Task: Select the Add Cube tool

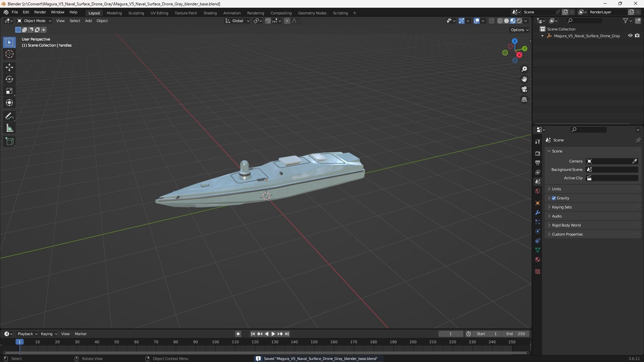Action: coord(9,141)
